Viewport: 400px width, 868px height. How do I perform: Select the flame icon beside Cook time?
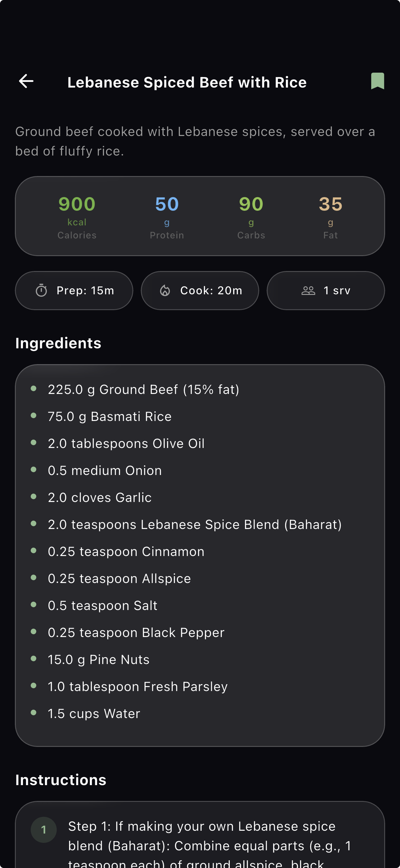[165, 291]
